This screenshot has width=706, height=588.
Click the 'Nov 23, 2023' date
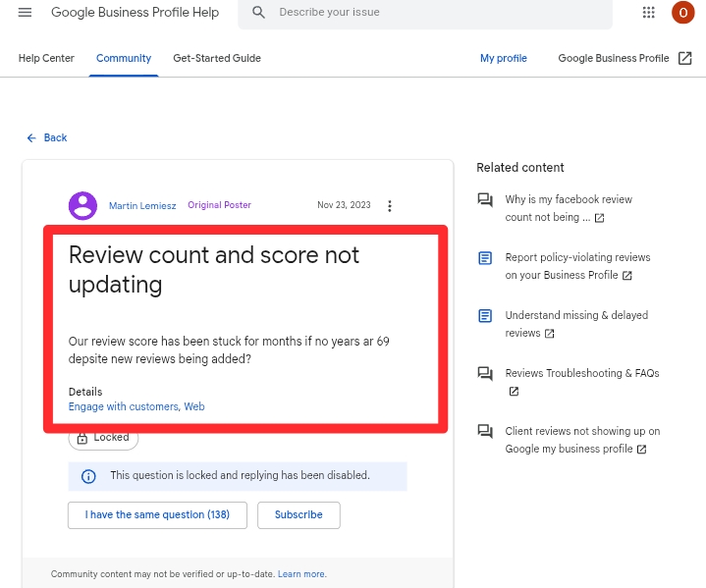[344, 205]
